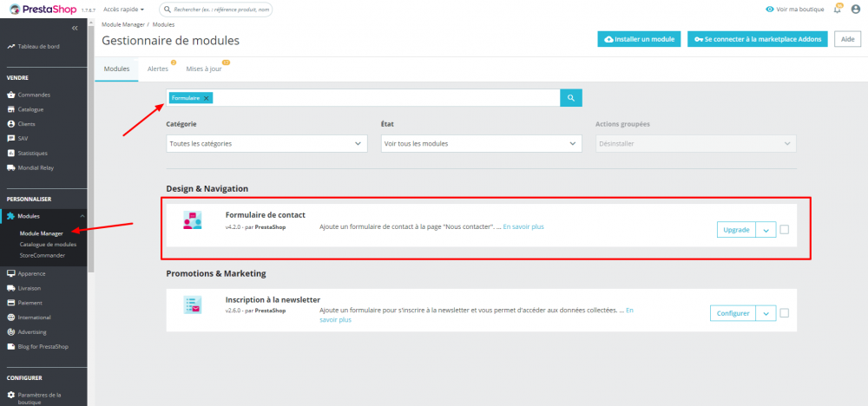Click the Inscription à la newsletter title
The width and height of the screenshot is (868, 406).
pyautogui.click(x=273, y=300)
